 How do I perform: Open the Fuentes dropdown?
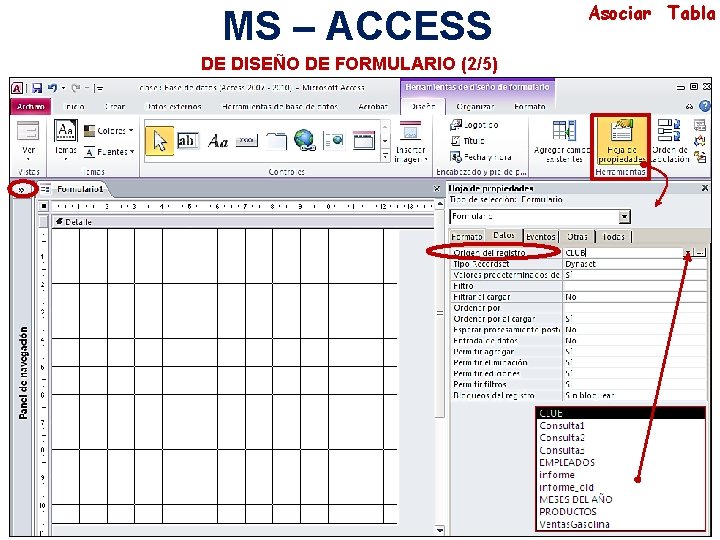tap(109, 152)
